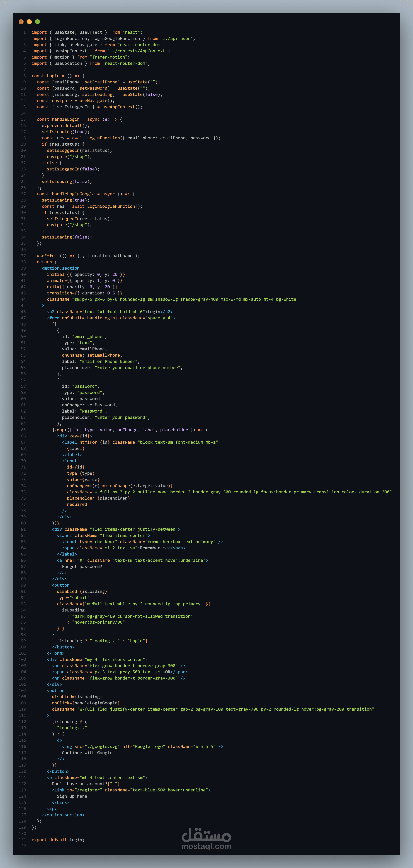Click the "hover:bg-primary/90" string
The width and height of the screenshot is (413, 868).
(99, 622)
